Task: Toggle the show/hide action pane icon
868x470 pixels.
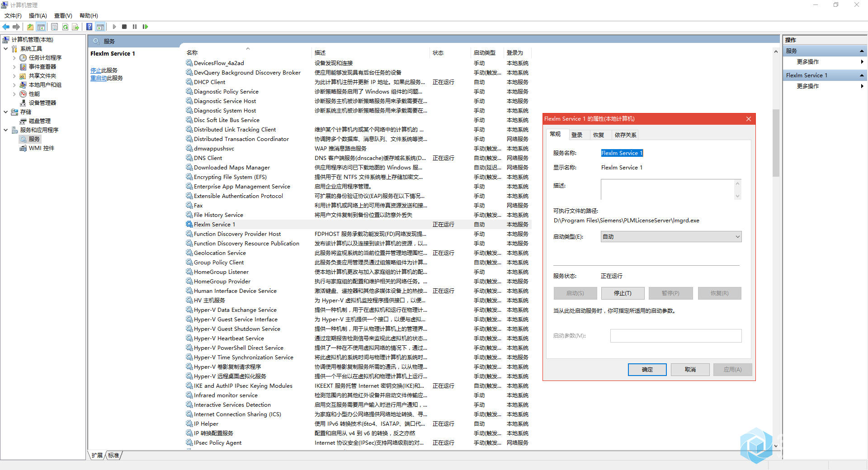Action: (x=100, y=27)
